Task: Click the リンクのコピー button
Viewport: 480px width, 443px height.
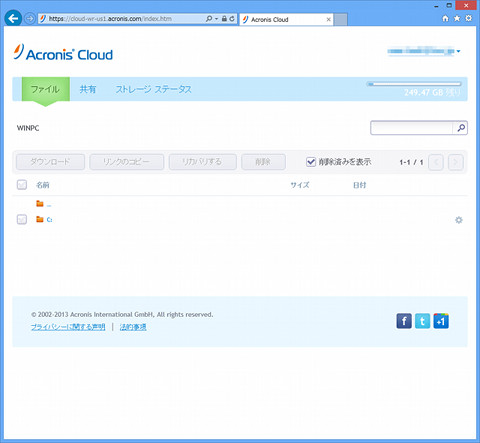Action: click(126, 162)
